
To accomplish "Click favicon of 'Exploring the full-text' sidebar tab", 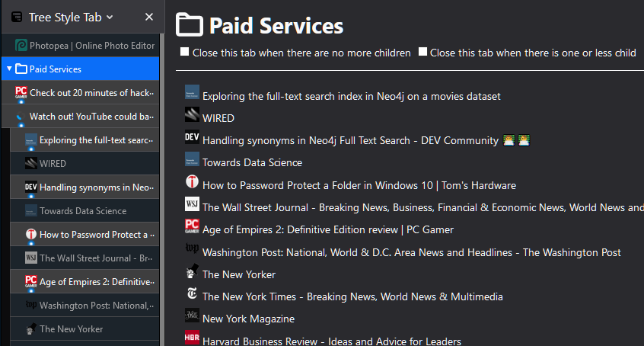I will tap(30, 140).
